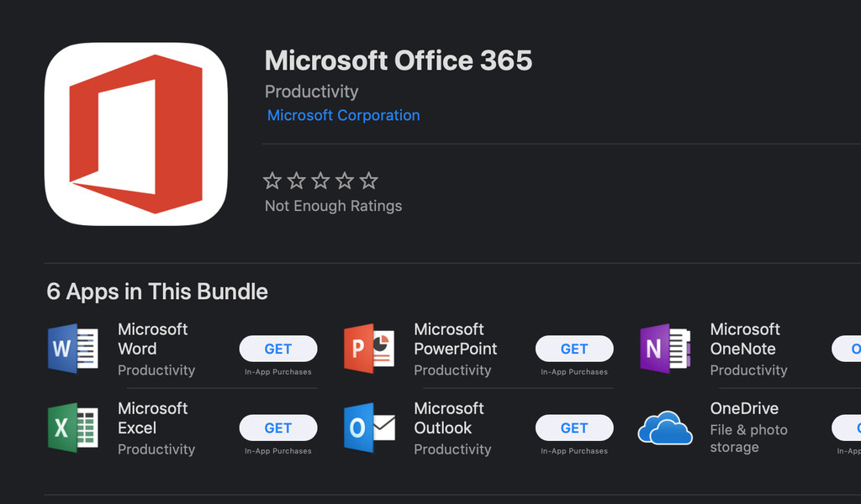Click In-App Purchases under PowerPoint's GET button
Image resolution: width=861 pixels, height=504 pixels.
click(574, 372)
